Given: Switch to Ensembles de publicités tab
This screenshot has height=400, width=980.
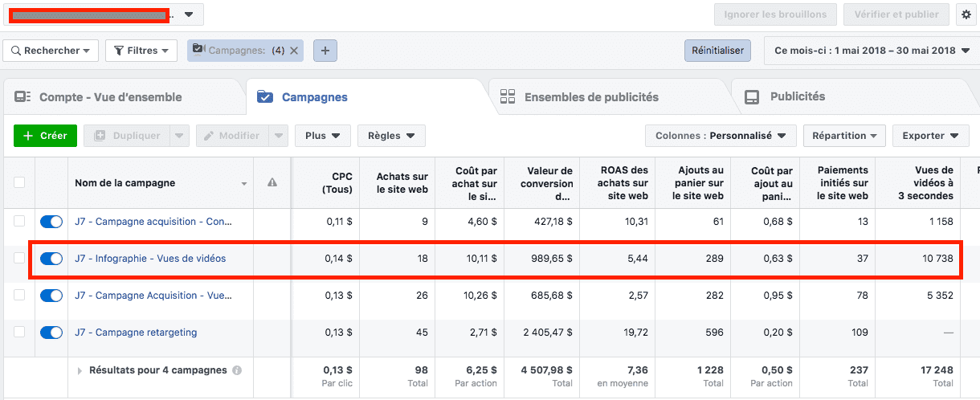Looking at the screenshot, I should [x=590, y=97].
